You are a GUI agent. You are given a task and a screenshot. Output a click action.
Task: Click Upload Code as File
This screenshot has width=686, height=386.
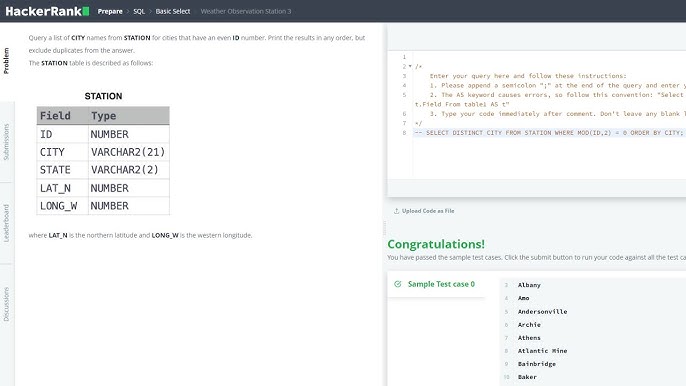428,211
